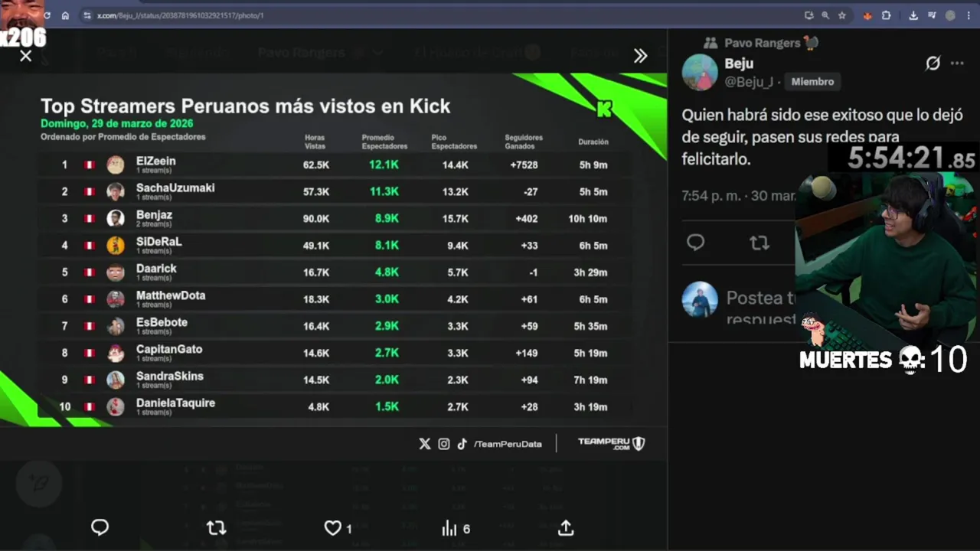Open browser downloads icon
The width and height of the screenshot is (980, 551).
[x=913, y=15]
